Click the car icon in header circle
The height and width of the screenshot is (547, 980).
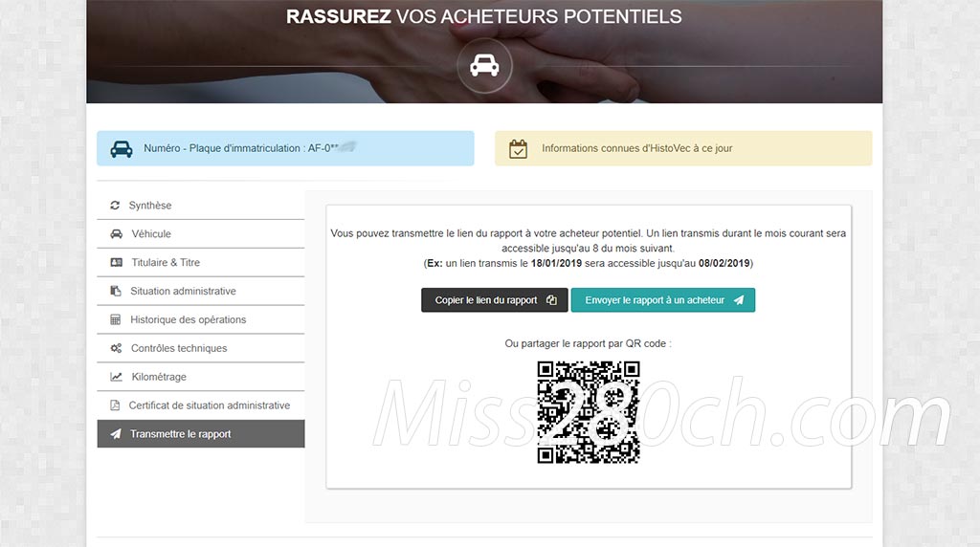click(x=484, y=65)
